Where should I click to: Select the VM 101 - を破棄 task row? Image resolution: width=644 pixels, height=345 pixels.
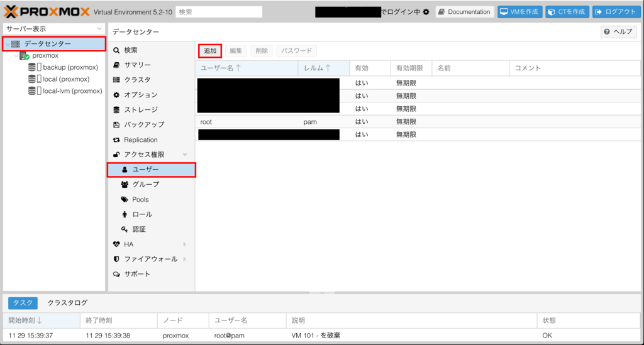pos(321,336)
